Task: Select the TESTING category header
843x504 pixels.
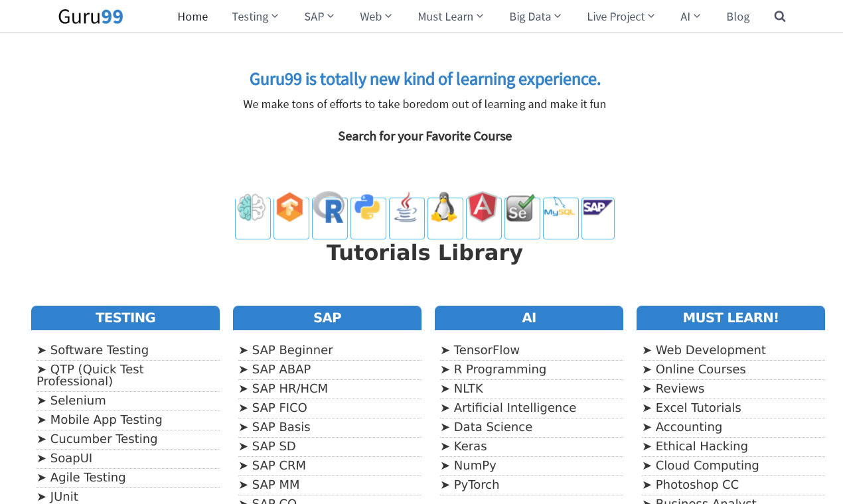Action: coord(125,318)
